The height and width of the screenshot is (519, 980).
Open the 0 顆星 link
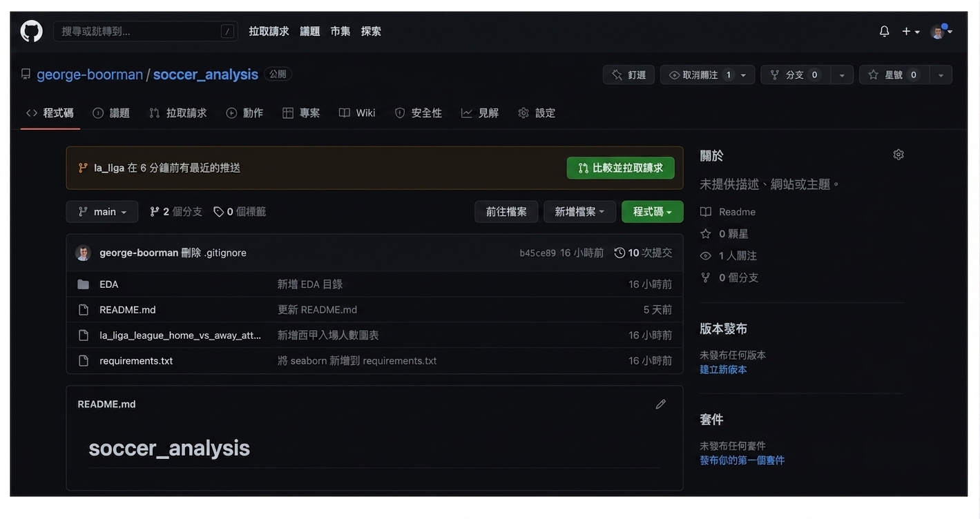click(724, 234)
